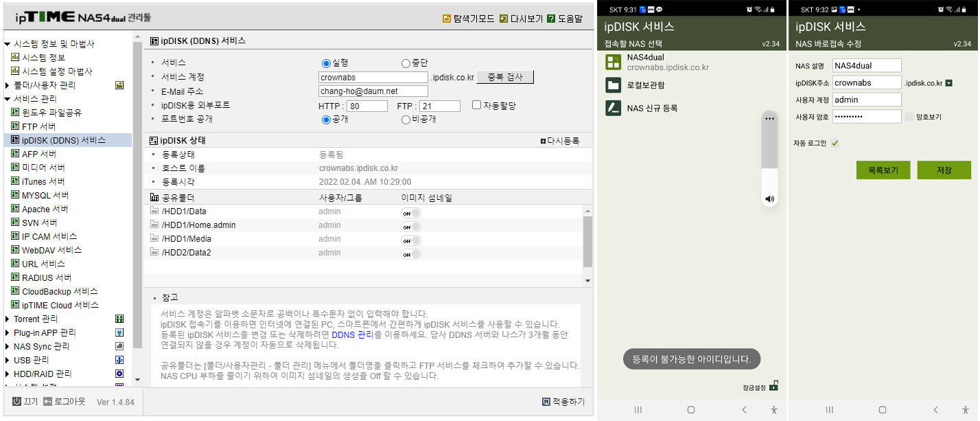This screenshot has height=421, width=980.
Task: Select the 공개 port radio button
Action: point(327,120)
